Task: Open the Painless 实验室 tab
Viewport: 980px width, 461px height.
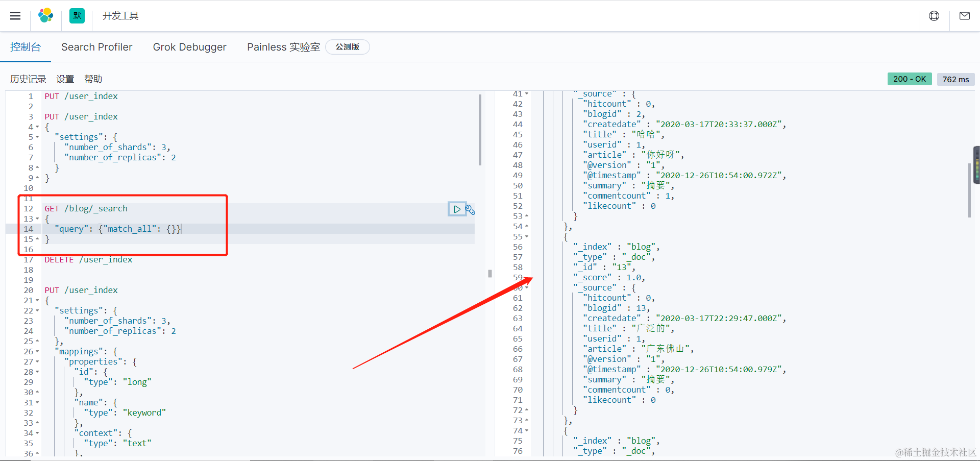Action: coord(283,47)
